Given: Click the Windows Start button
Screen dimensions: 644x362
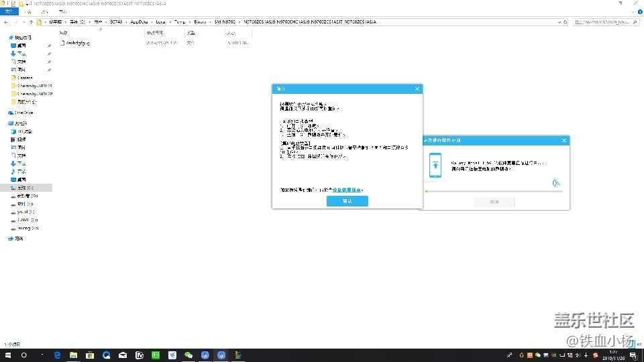Looking at the screenshot, I should 7,355.
